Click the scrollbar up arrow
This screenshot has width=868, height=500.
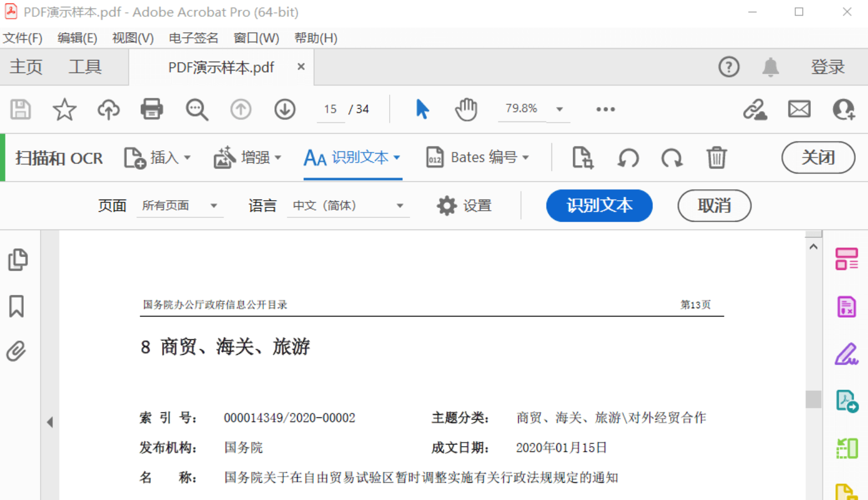tap(813, 247)
